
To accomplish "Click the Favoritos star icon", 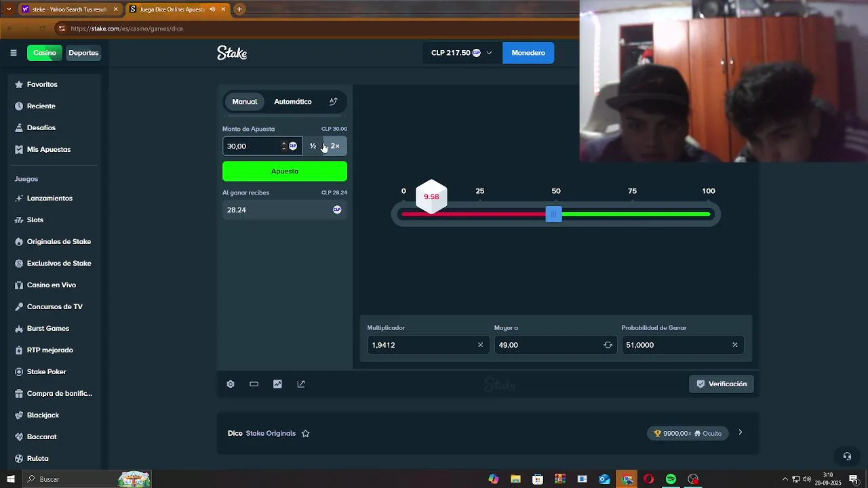I will click(19, 85).
